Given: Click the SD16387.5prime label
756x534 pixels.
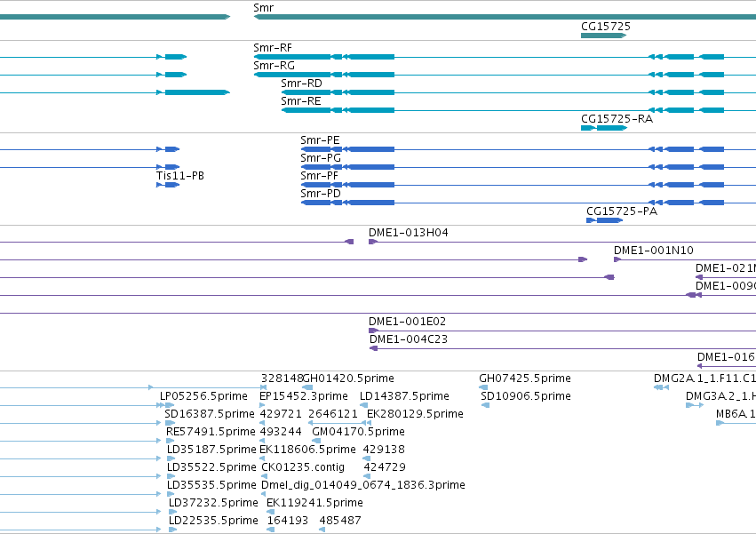Looking at the screenshot, I should [210, 414].
